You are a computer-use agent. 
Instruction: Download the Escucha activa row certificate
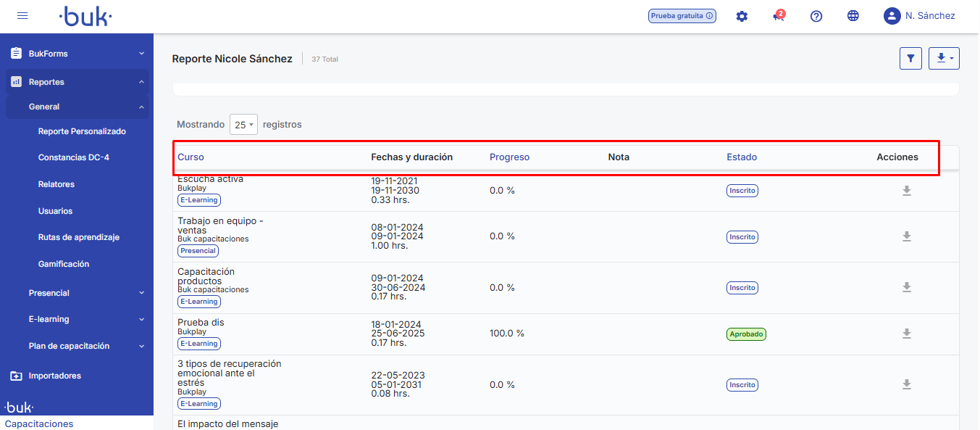[x=906, y=191]
